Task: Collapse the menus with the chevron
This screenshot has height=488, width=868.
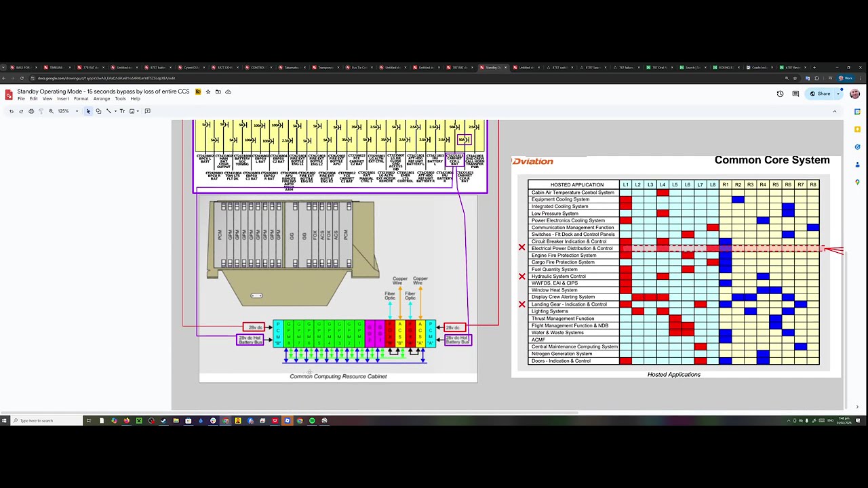Action: pyautogui.click(x=835, y=111)
